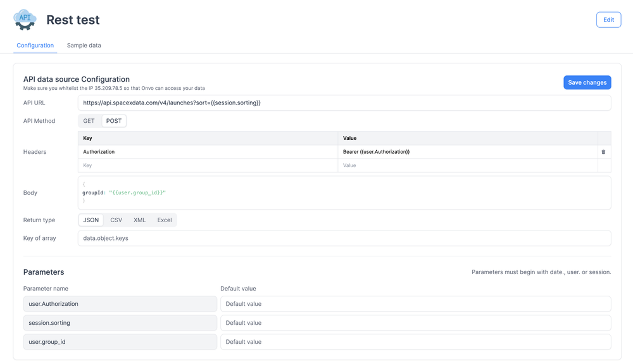
Task: Select the POST API method
Action: coord(114,121)
